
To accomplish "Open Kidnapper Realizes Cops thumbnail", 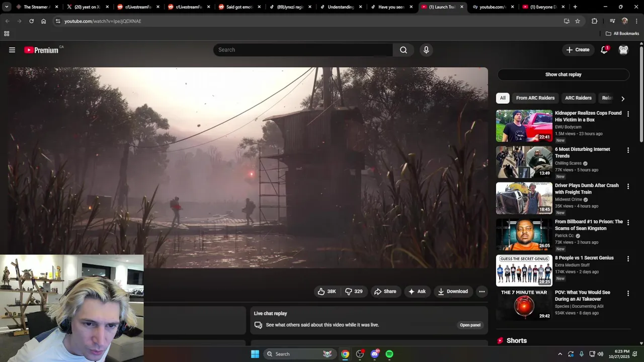I will point(524,126).
